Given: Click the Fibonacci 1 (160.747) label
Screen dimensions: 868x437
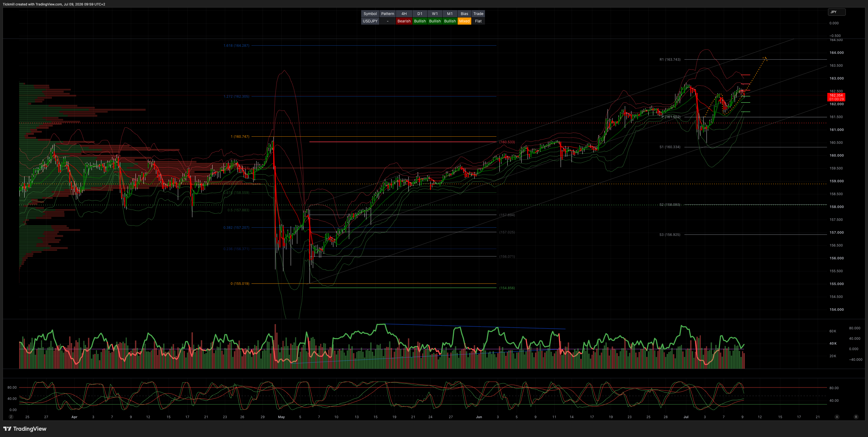Looking at the screenshot, I should point(240,136).
